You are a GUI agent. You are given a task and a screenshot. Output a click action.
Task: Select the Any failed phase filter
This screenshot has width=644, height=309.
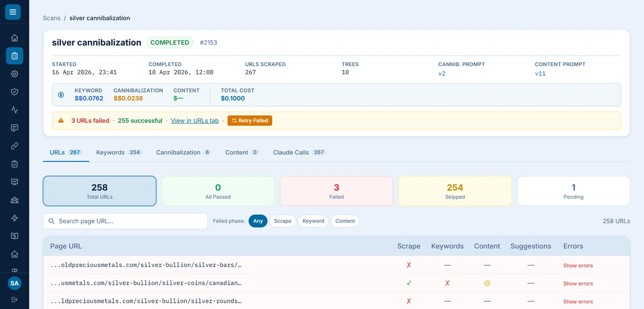click(x=258, y=221)
